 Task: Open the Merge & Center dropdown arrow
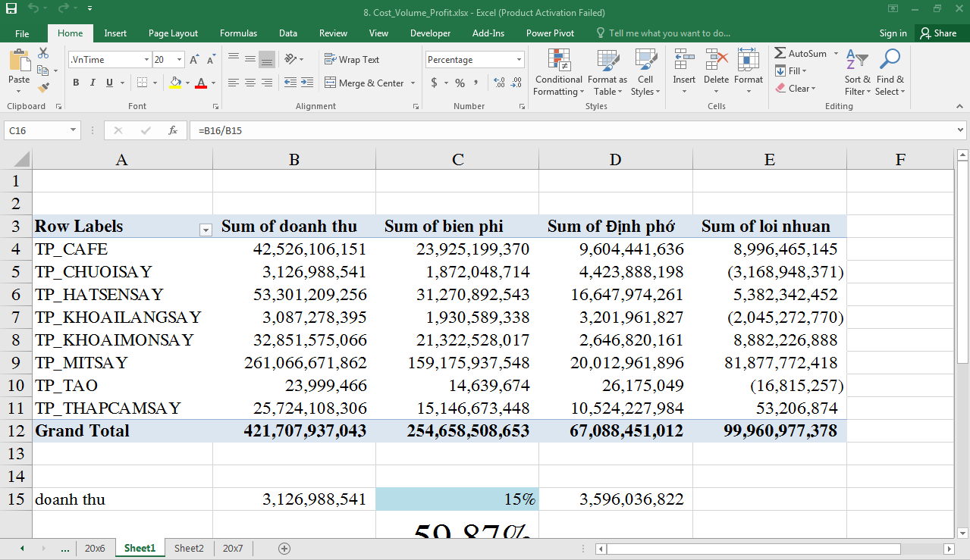(413, 83)
